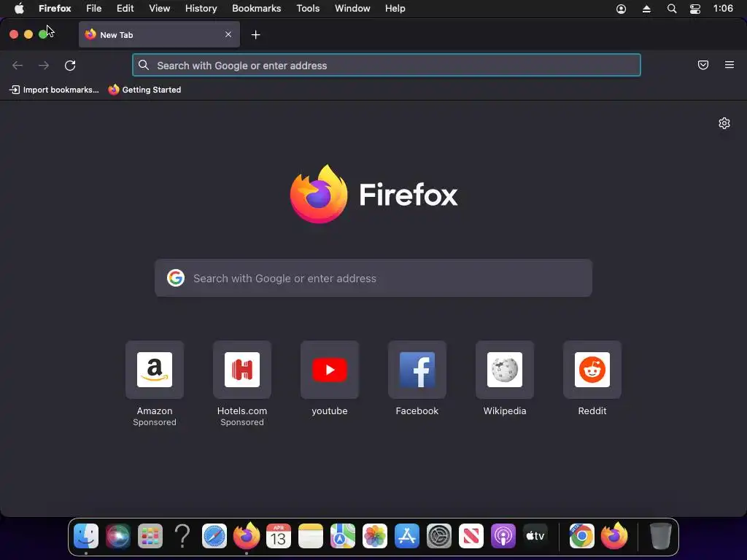Open Finder from the dock
This screenshot has width=747, height=560.
[86, 536]
